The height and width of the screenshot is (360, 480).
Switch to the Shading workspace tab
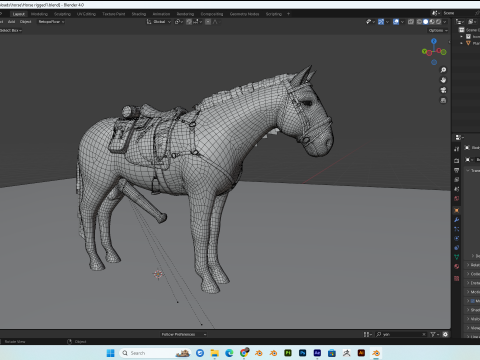[x=139, y=14]
